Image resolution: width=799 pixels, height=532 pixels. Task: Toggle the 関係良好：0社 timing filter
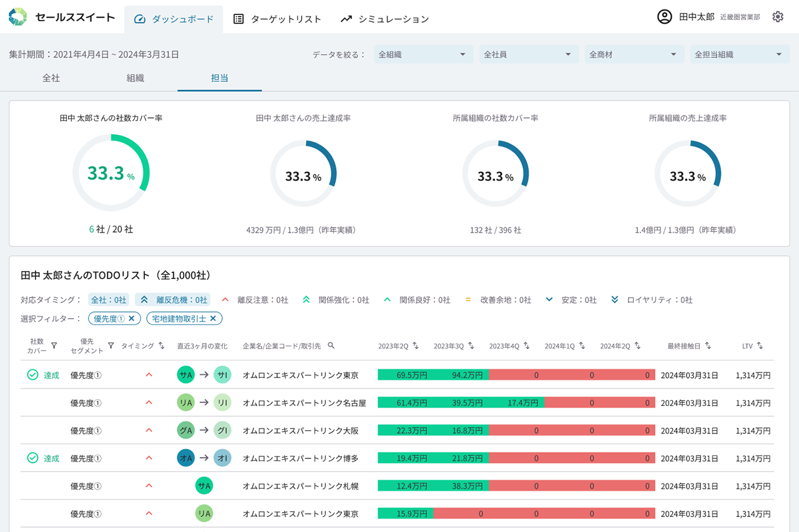[x=416, y=300]
